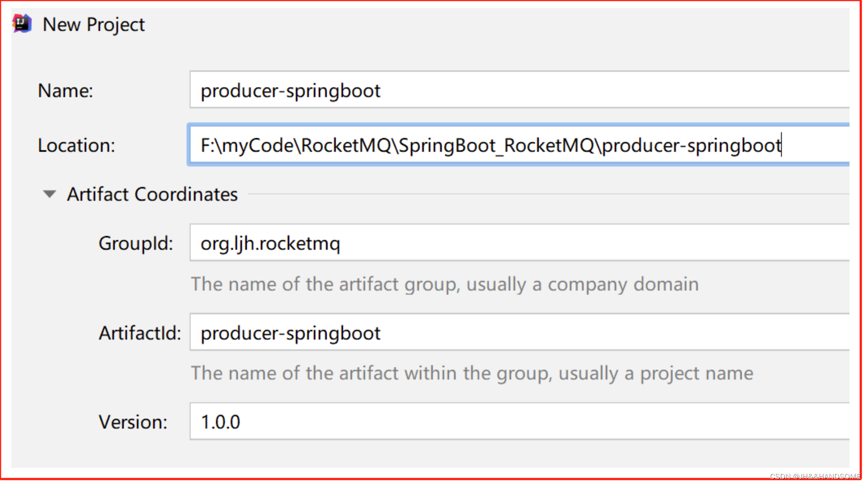Screen dimensions: 868x484
Task: Click the "Location:" label
Action: [x=76, y=145]
